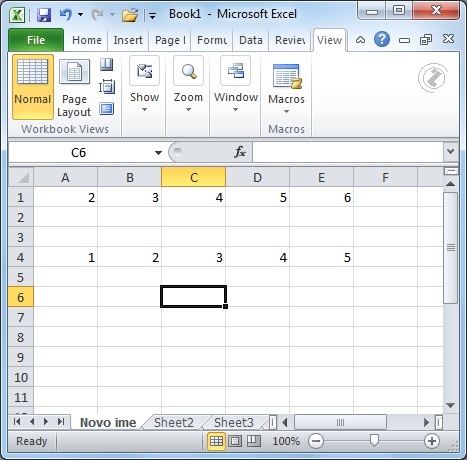Image resolution: width=467 pixels, height=460 pixels.
Task: Click the Open folder icon in quick access toolbar
Action: (130, 15)
